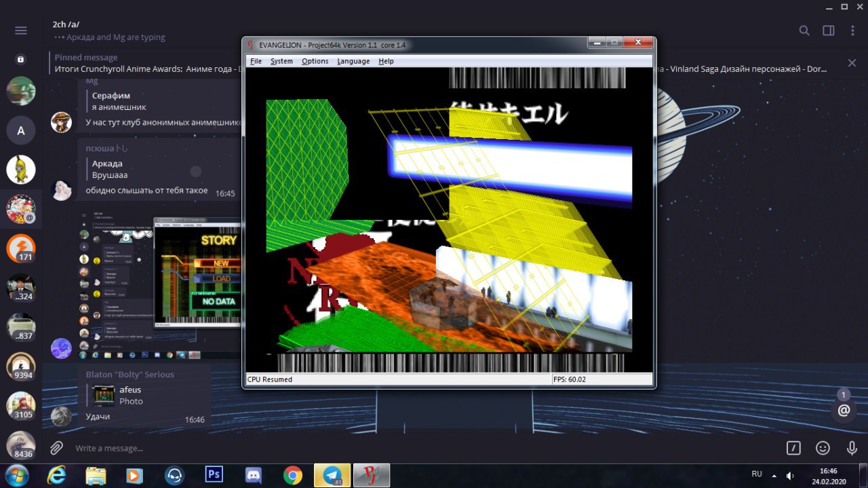This screenshot has height=488, width=868.
Task: Select the chat with 8436 unread badge
Action: (21, 445)
